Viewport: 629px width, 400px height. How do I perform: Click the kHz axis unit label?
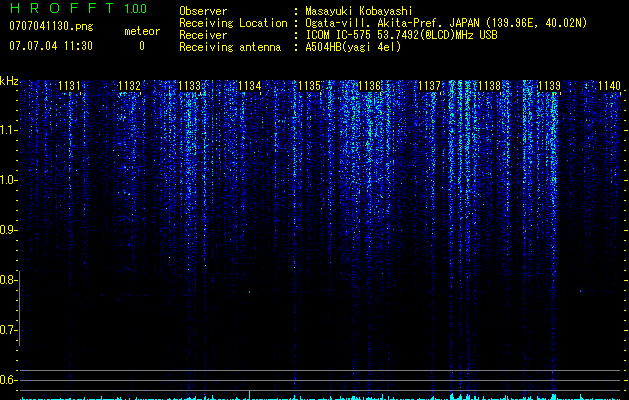9,81
